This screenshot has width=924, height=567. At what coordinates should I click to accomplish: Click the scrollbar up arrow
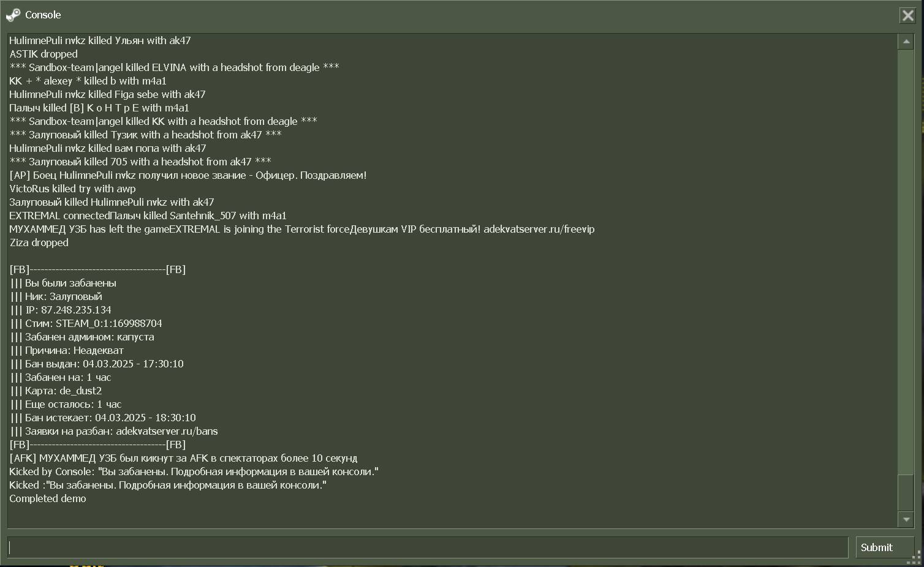click(906, 41)
